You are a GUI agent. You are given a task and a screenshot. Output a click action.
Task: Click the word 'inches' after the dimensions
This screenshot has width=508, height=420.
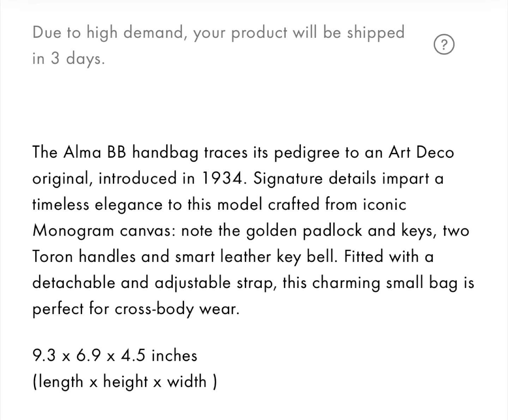[174, 355]
